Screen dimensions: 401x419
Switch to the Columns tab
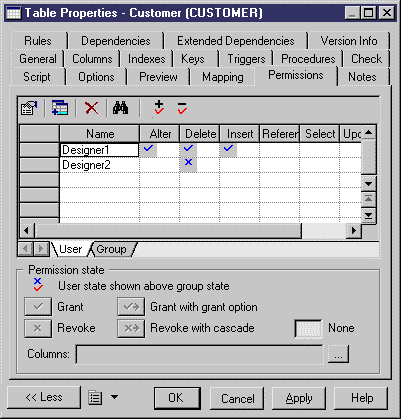(92, 59)
